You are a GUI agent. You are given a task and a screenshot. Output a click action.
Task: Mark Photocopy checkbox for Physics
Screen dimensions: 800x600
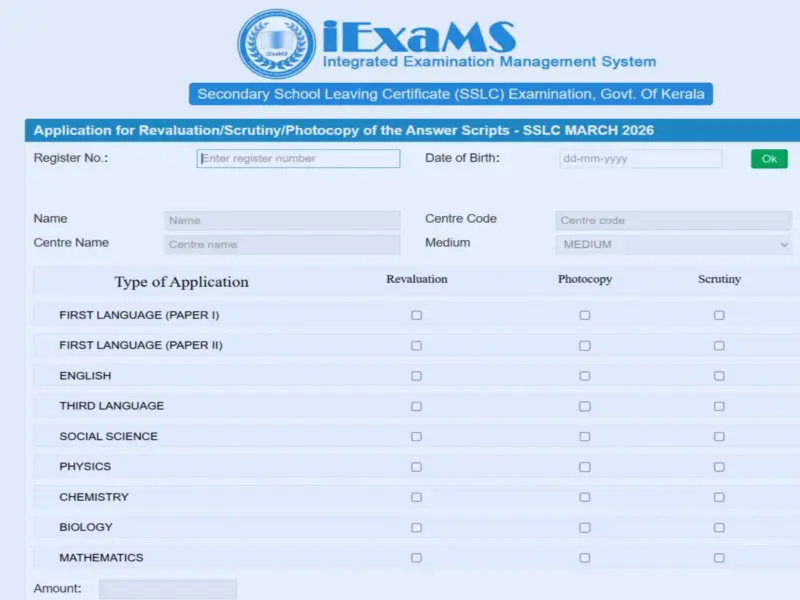click(x=585, y=467)
